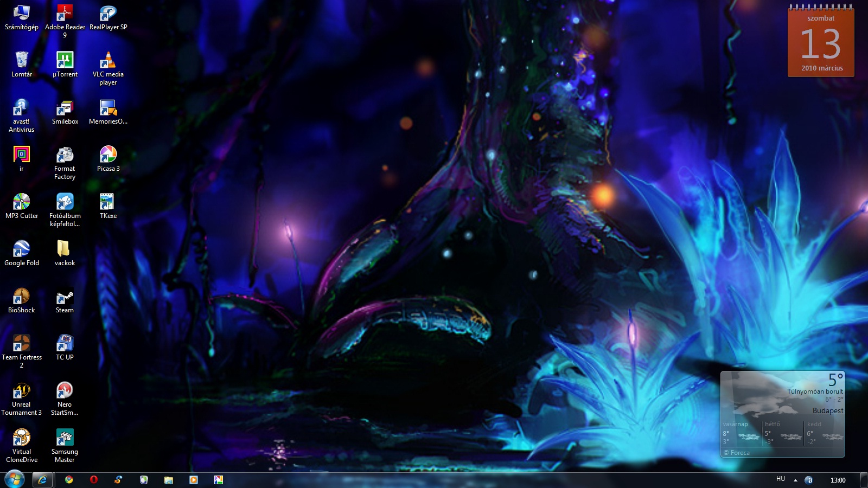
Task: Open Nero StartSm... shortcut
Action: 65,398
